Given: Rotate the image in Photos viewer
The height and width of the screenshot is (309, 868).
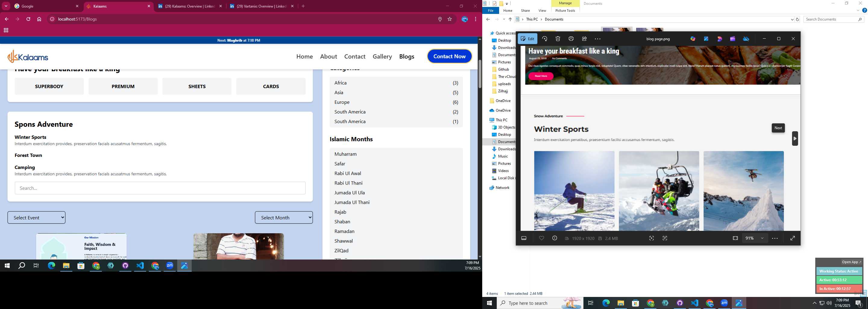Looking at the screenshot, I should pyautogui.click(x=545, y=39).
